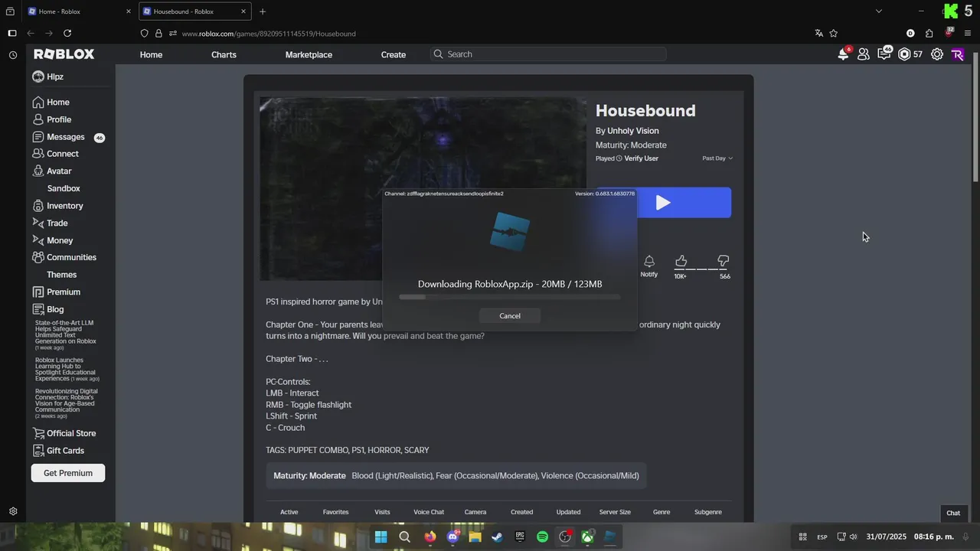The image size is (980, 551).
Task: Expand the list all tabs chevron
Action: point(878,11)
